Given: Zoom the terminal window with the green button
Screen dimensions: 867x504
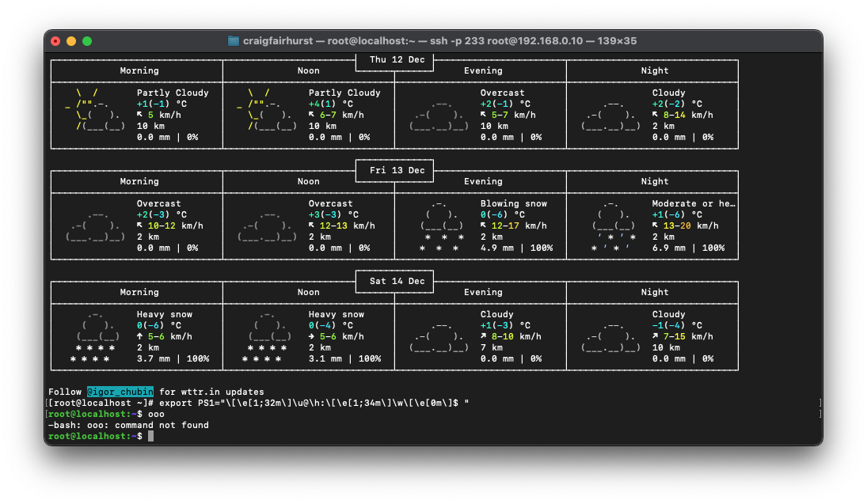Looking at the screenshot, I should [87, 41].
